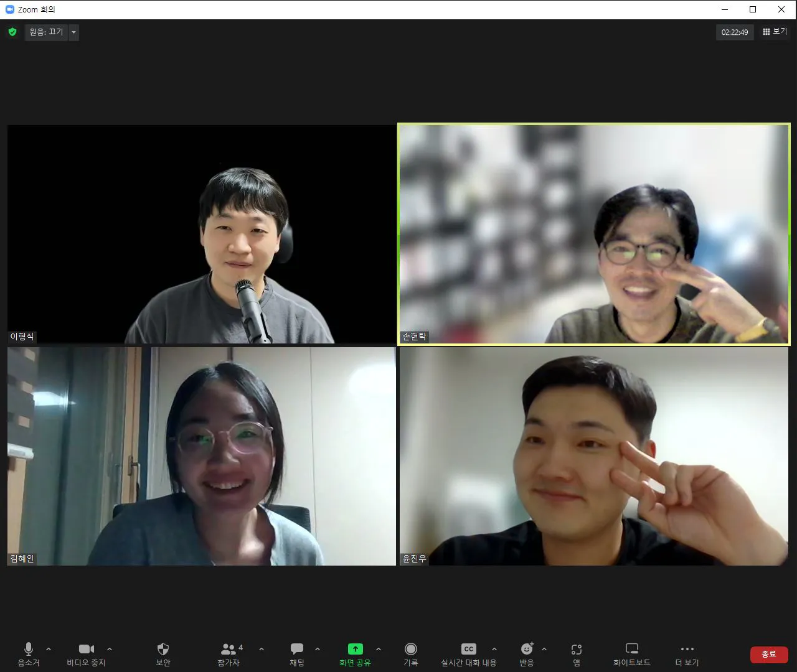The width and height of the screenshot is (797, 672).
Task: Open 반응 reactions smiley
Action: click(x=527, y=654)
